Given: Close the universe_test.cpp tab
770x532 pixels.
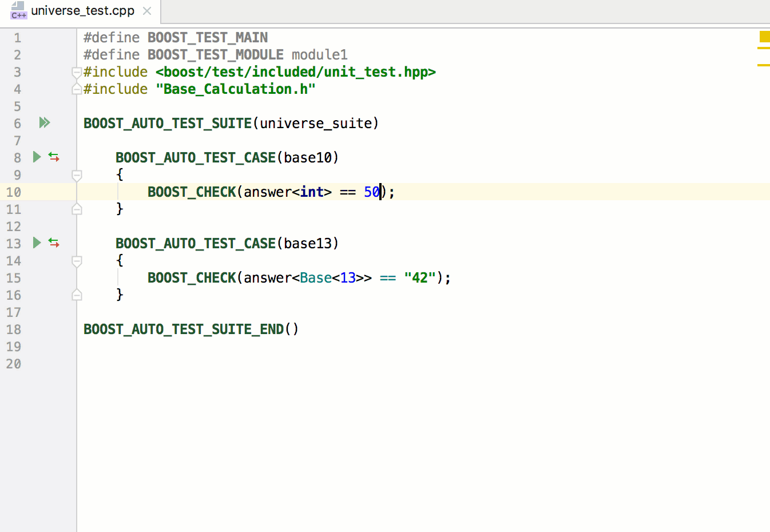Looking at the screenshot, I should (x=147, y=11).
